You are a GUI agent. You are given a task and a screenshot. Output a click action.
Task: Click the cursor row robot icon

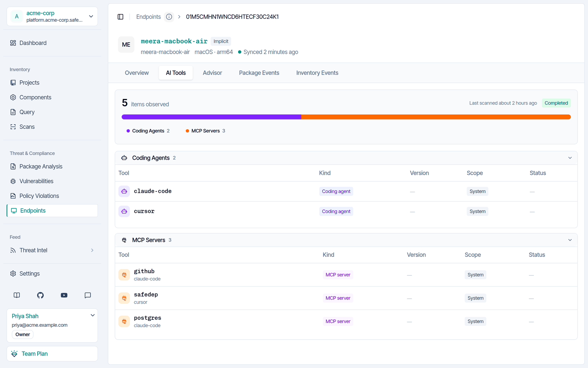124,211
